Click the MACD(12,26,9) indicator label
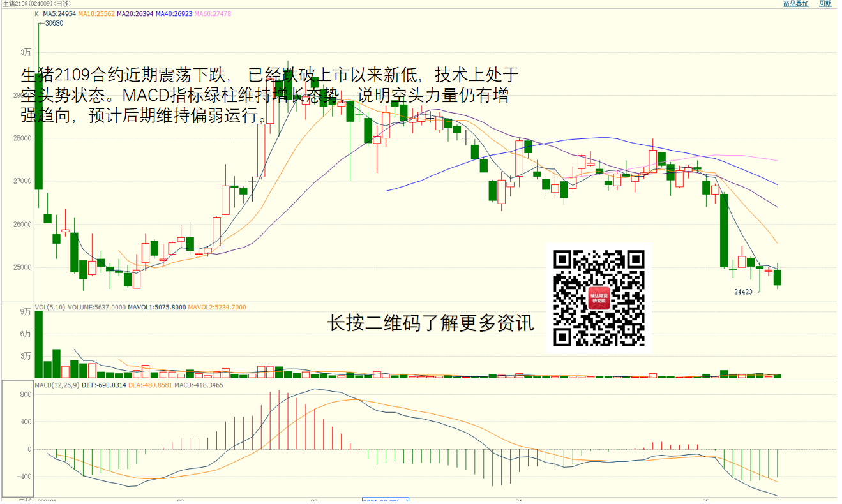The height and width of the screenshot is (504, 842). coord(57,385)
